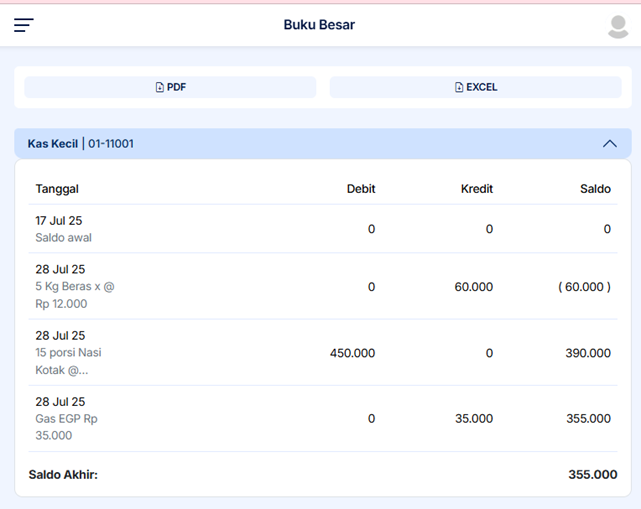Click the 35.000 kredit amount
The height and width of the screenshot is (509, 641).
click(x=473, y=419)
